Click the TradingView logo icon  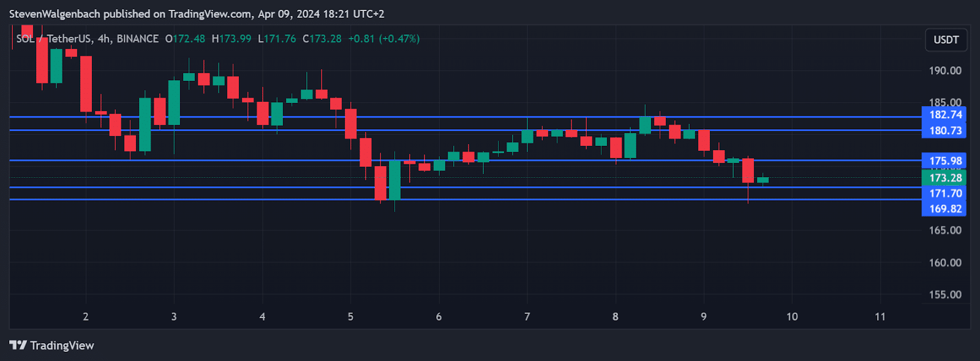click(x=18, y=345)
